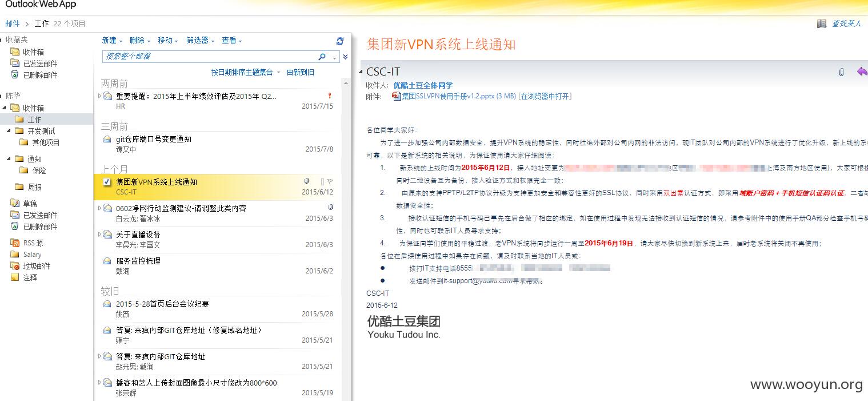The width and height of the screenshot is (868, 401).
Task: Expand the 关于直播设备 conversation thread
Action: (99, 235)
